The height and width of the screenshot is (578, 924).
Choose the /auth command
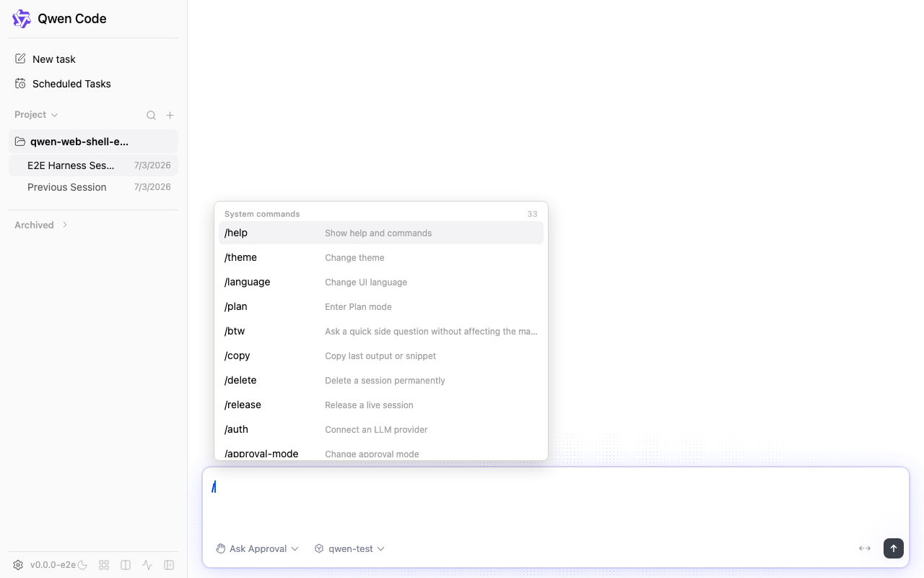tap(381, 429)
